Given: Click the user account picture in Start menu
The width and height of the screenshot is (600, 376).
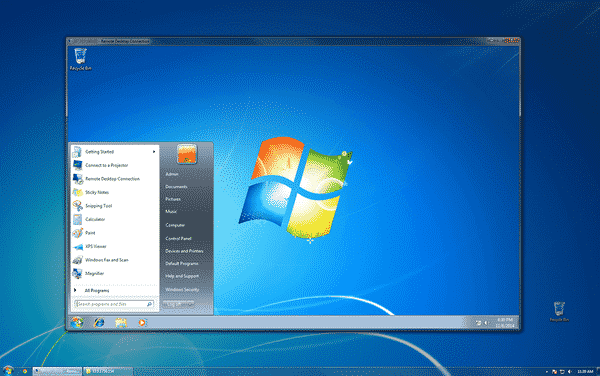Looking at the screenshot, I should coord(187,155).
